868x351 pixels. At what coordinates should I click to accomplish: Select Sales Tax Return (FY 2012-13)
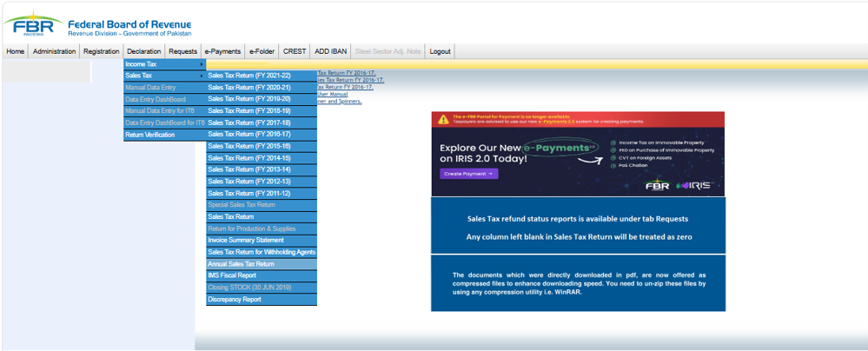click(x=262, y=182)
